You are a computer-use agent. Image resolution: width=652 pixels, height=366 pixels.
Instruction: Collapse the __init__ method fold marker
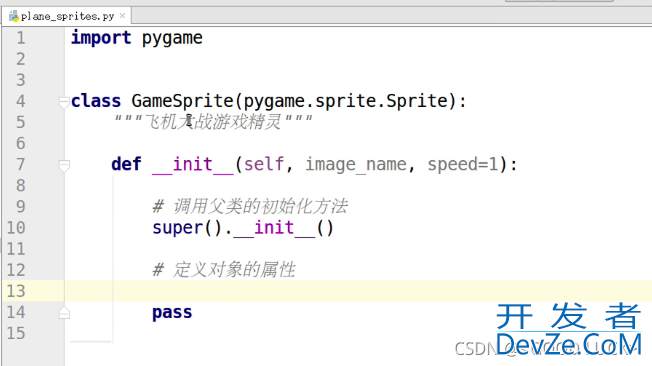click(x=64, y=166)
